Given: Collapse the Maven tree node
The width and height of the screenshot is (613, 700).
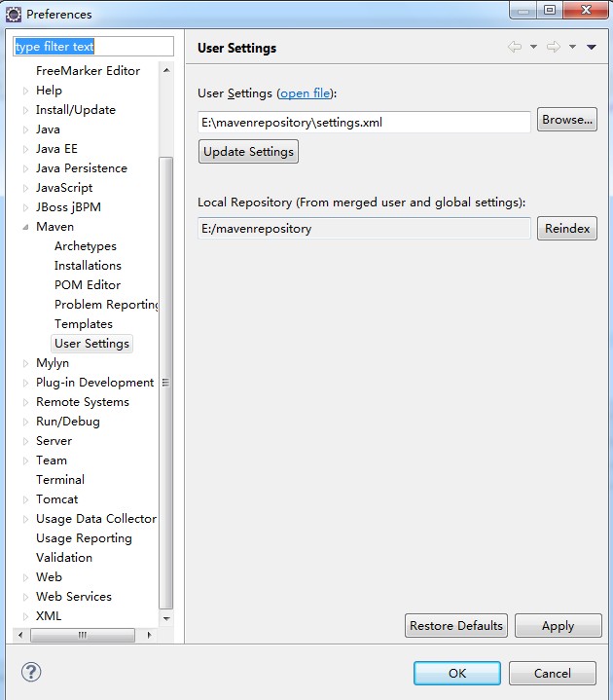Looking at the screenshot, I should [x=26, y=227].
